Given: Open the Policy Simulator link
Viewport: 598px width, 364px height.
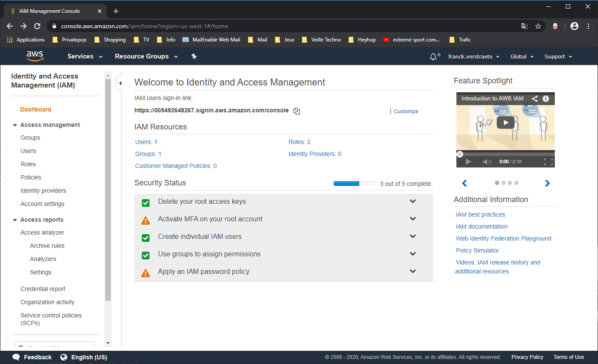Looking at the screenshot, I should [477, 250].
